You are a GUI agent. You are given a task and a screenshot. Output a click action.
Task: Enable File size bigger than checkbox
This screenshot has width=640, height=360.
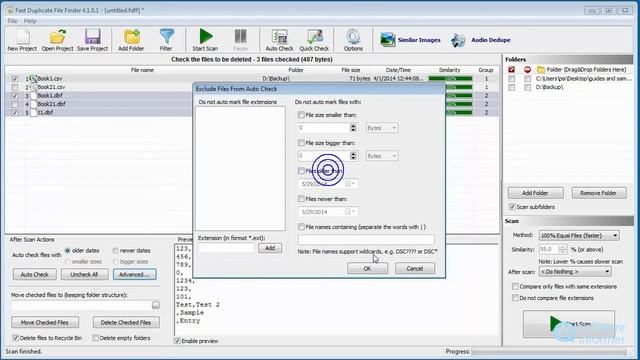tap(301, 143)
